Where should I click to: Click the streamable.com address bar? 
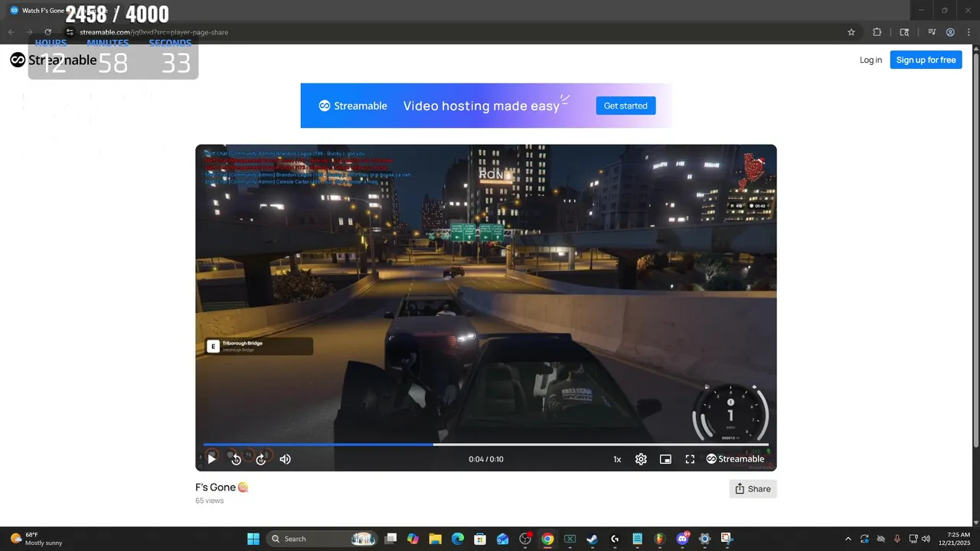[459, 32]
